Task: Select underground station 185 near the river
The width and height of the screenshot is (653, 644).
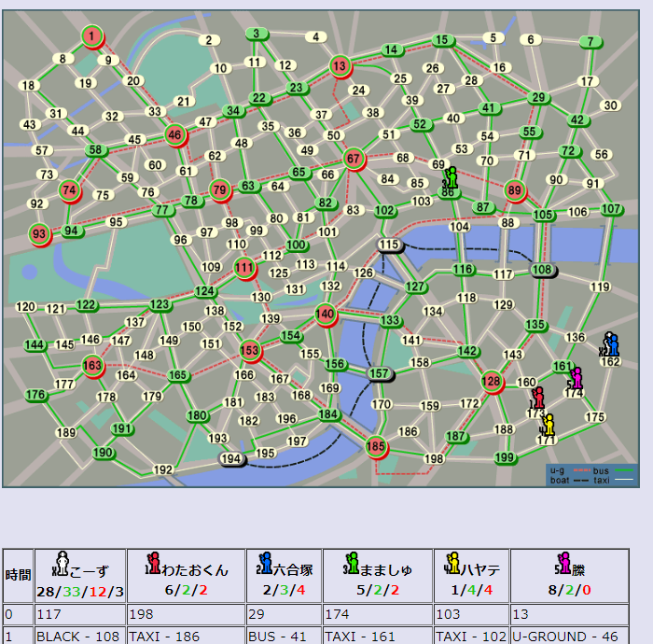Action: click(x=376, y=447)
